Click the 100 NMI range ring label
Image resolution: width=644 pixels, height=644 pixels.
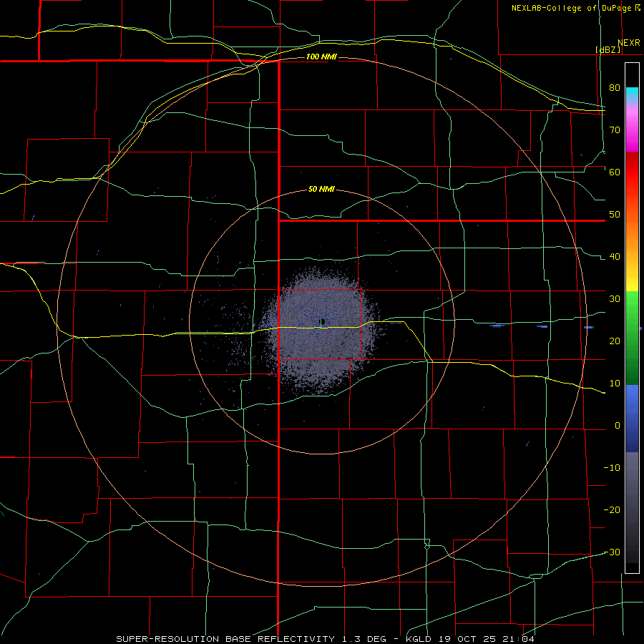[x=321, y=57]
